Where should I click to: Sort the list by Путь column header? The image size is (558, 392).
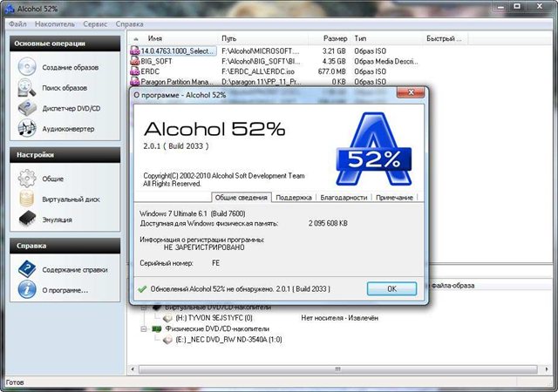[263, 38]
